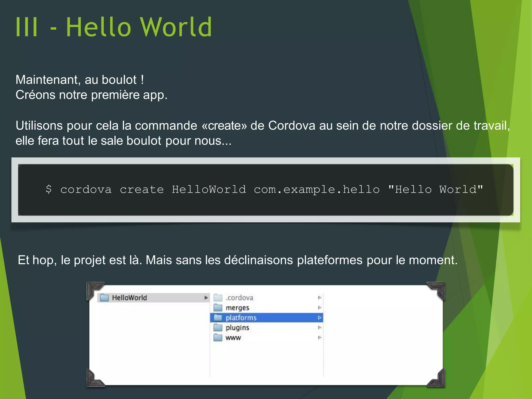
Task: Click the merges folder icon
Action: click(x=218, y=308)
